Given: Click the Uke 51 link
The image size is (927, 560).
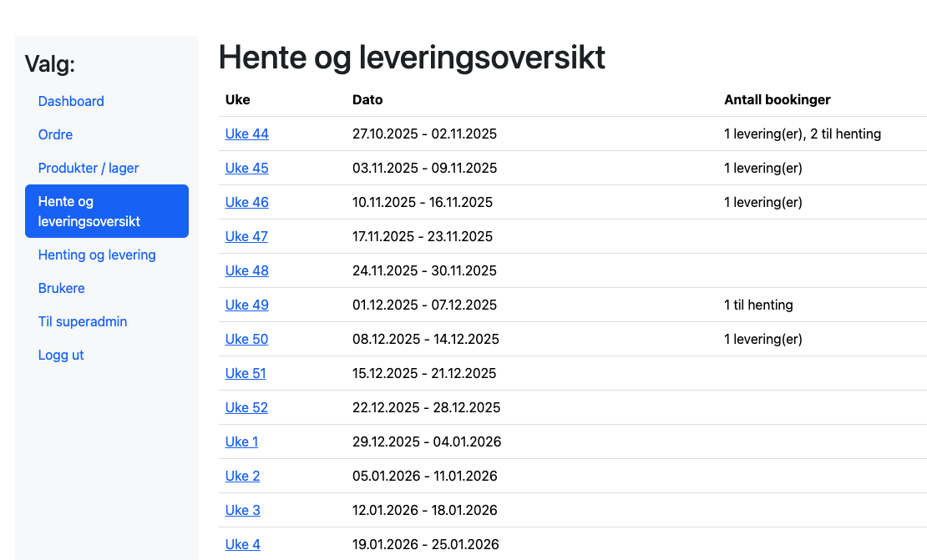Looking at the screenshot, I should (x=245, y=373).
